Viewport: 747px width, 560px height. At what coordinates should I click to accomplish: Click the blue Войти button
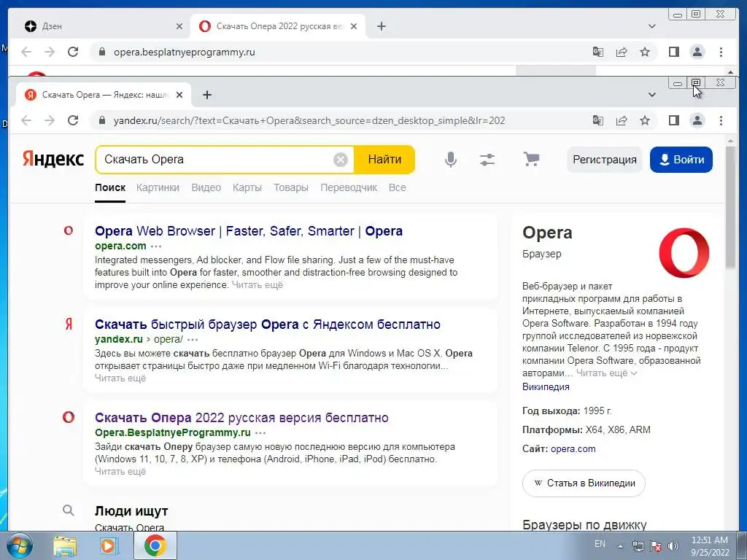[681, 160]
